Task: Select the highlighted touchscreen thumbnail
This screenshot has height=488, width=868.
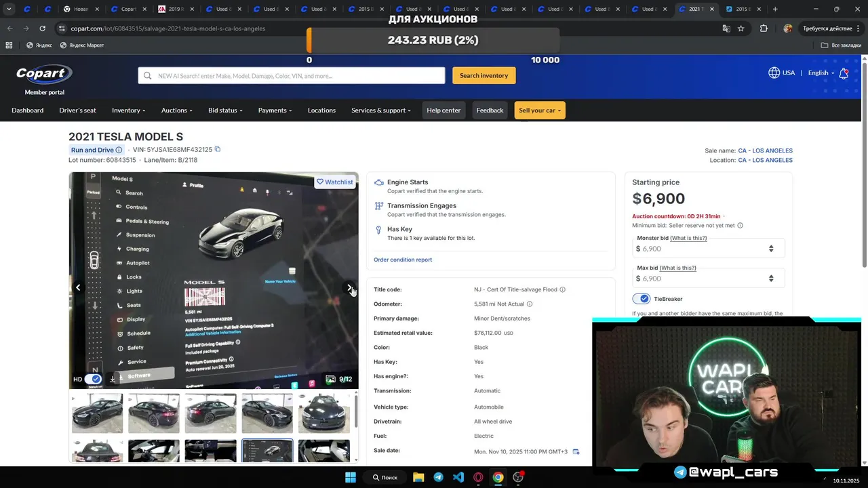Action: click(x=267, y=451)
